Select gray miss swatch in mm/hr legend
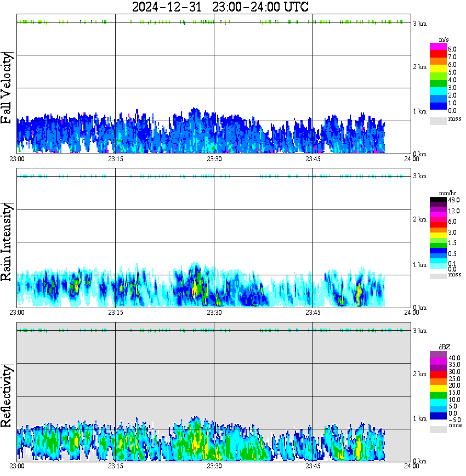This screenshot has height=476, width=466. tap(438, 276)
